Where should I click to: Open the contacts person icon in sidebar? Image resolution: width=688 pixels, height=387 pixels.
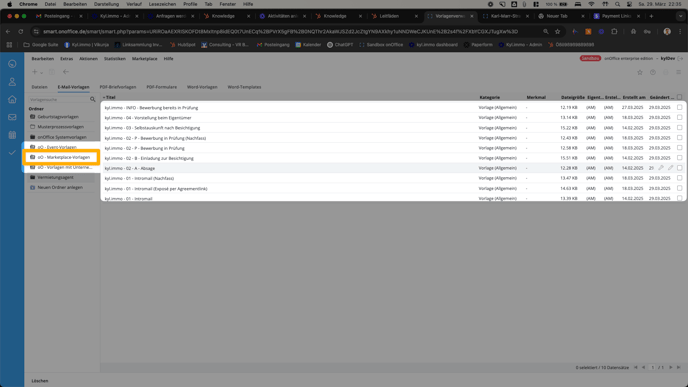click(x=12, y=82)
